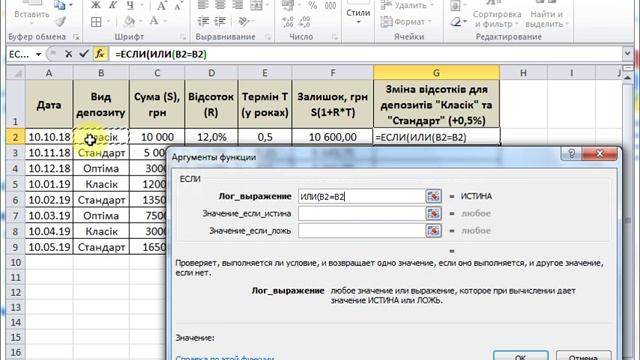Click range selector icon for Значение_если_истина
The height and width of the screenshot is (360, 640).
433,213
